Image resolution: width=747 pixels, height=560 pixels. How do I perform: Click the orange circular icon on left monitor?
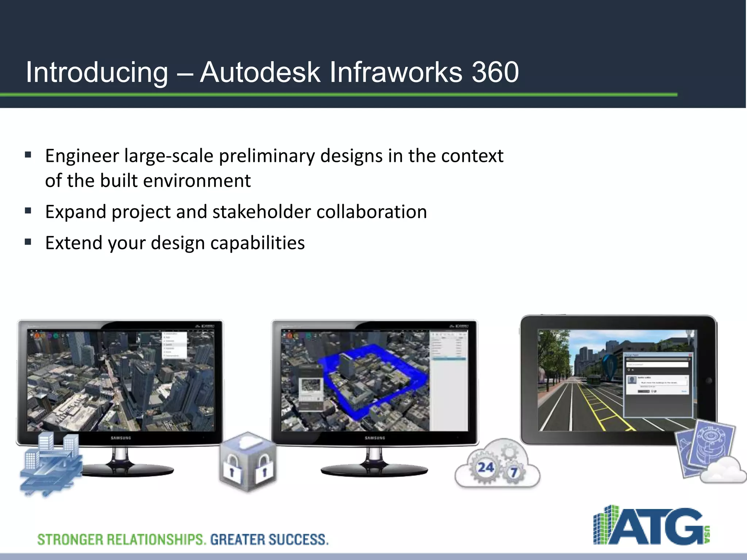click(37, 335)
